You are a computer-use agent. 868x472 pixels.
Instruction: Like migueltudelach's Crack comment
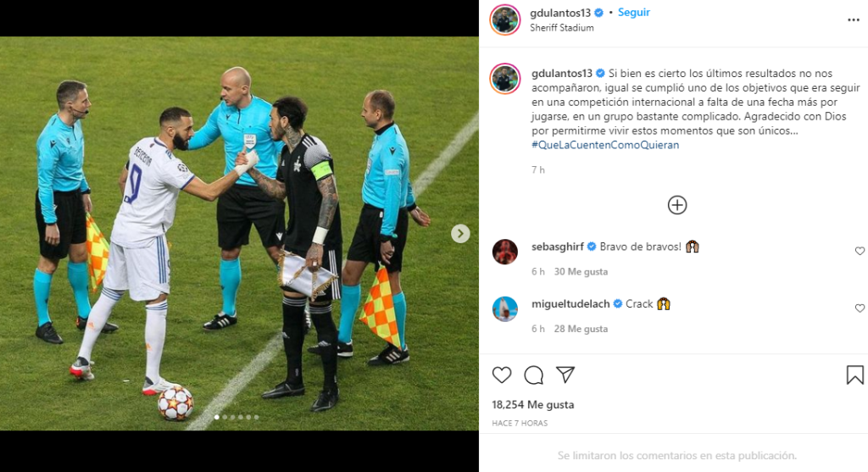tap(860, 308)
